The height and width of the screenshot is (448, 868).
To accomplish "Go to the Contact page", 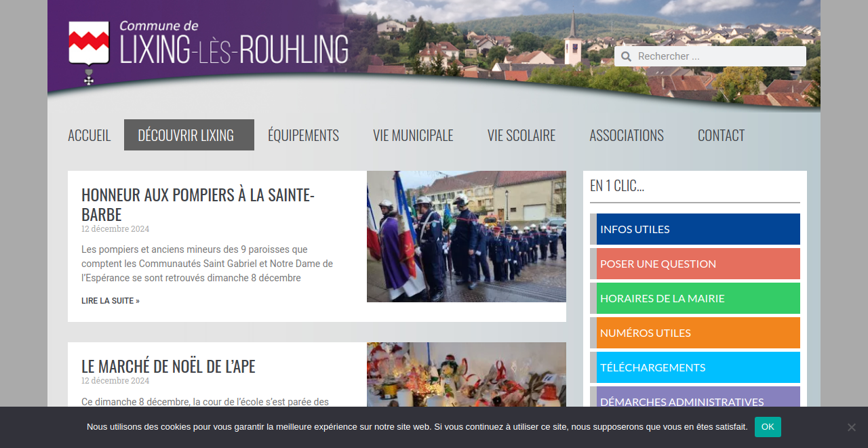I will (x=721, y=135).
